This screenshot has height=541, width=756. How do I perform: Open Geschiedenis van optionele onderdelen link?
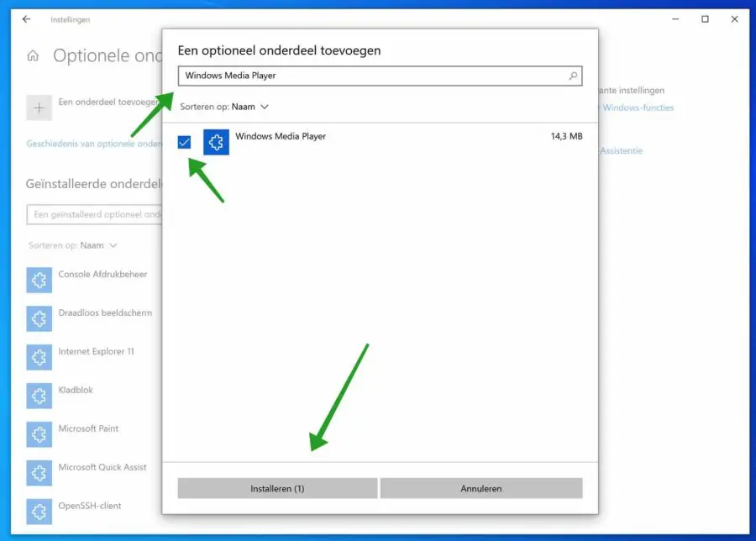coord(94,144)
